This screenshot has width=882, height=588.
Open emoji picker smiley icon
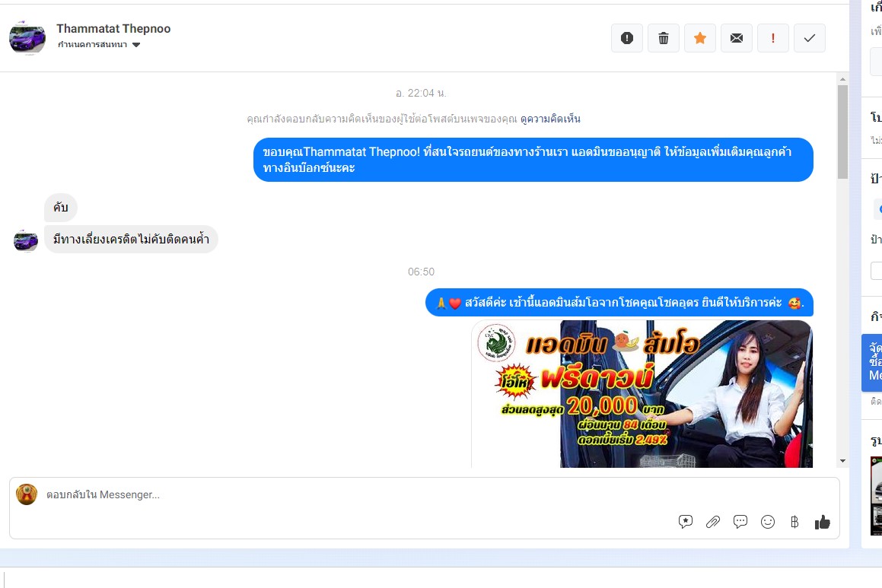tap(768, 523)
